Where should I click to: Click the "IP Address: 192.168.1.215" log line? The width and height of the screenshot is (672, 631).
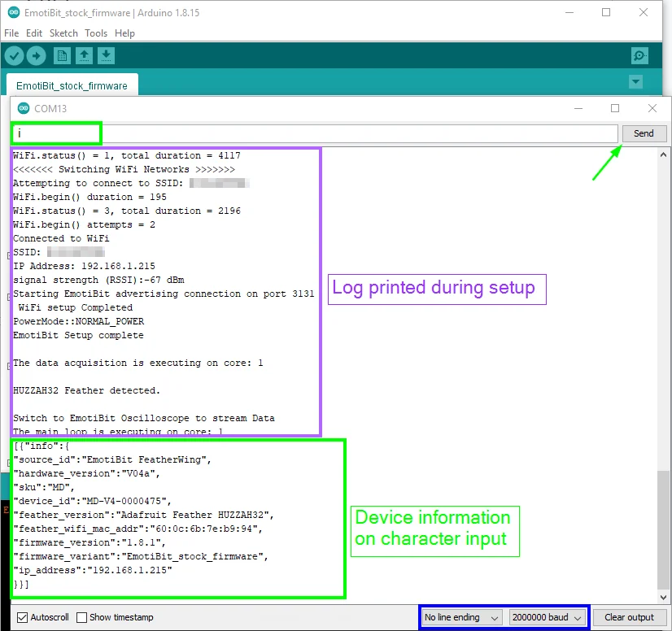tap(84, 266)
